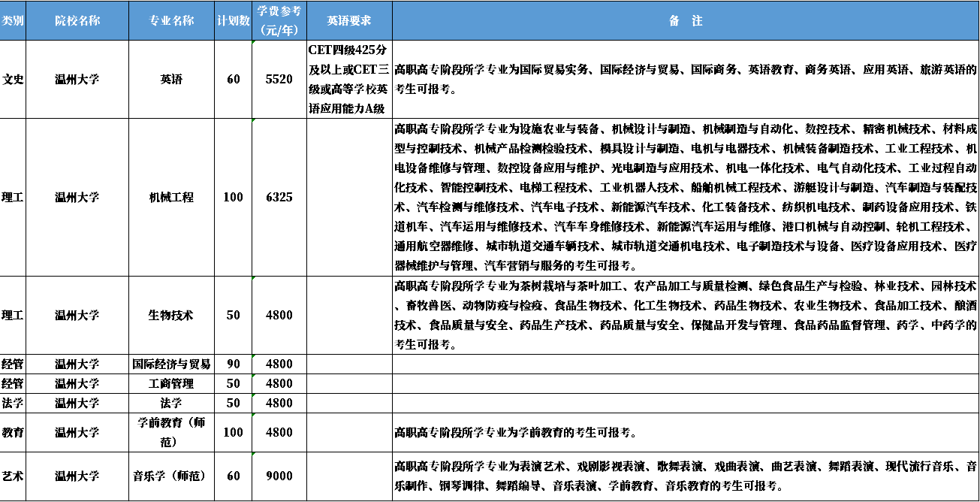
Task: Click the 机械工程 major cell
Action: tap(171, 198)
